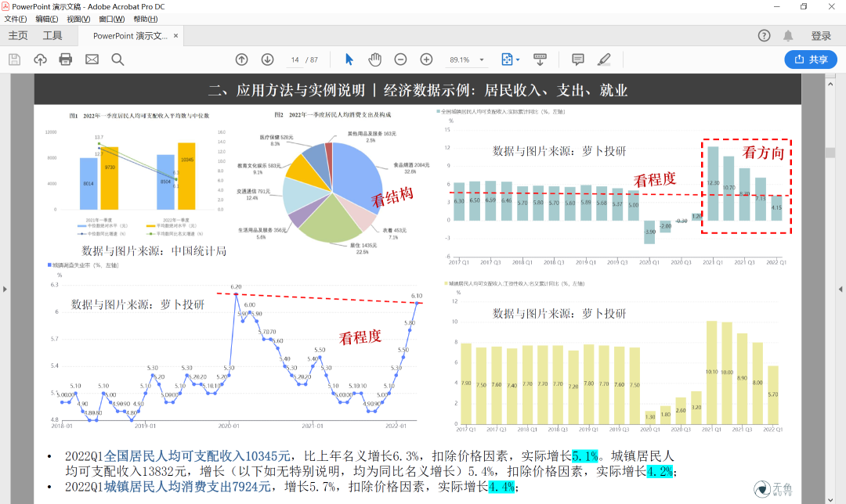Print the document with printer icon
846x504 pixels.
click(66, 59)
